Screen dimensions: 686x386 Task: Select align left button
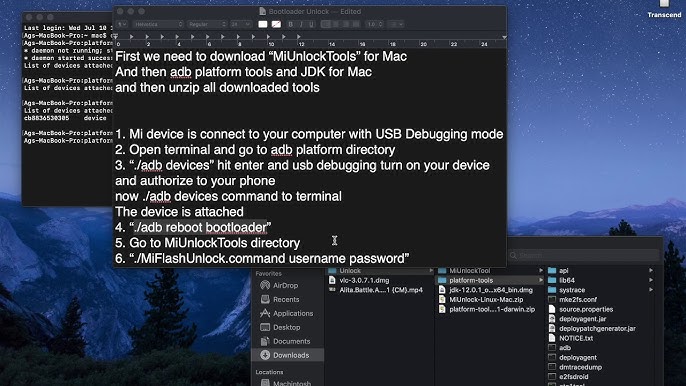click(326, 24)
